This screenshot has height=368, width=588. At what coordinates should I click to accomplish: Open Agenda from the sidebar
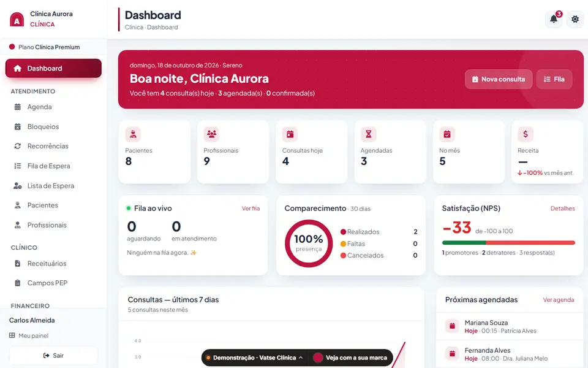53,107
